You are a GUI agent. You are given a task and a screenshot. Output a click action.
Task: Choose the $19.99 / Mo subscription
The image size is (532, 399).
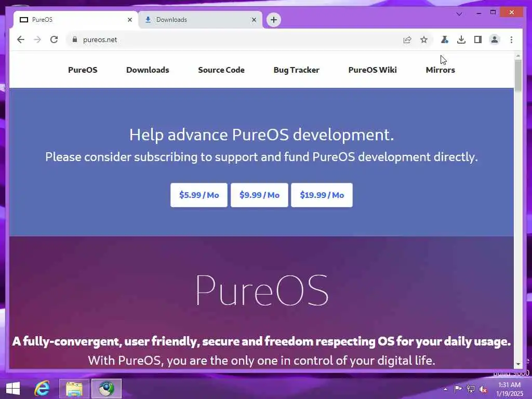click(x=322, y=195)
